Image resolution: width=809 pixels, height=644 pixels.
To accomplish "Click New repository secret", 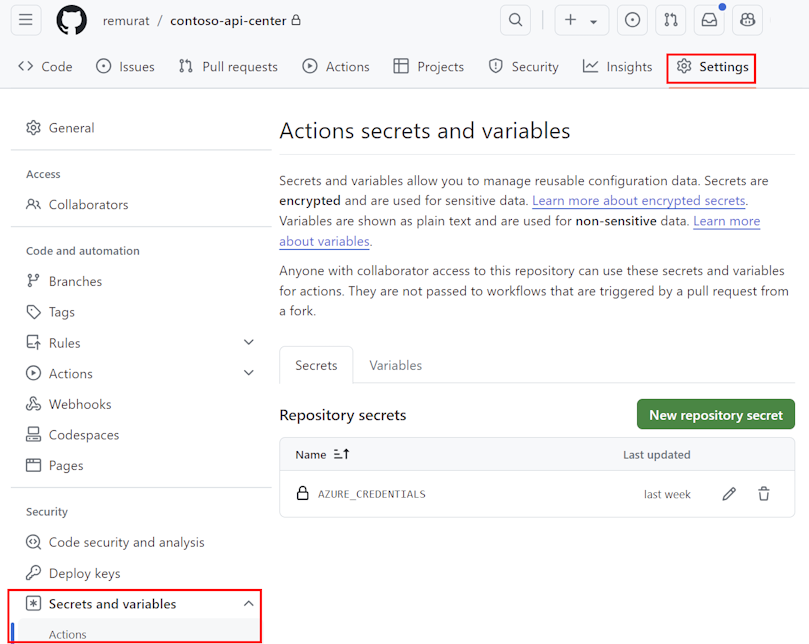I will click(715, 414).
